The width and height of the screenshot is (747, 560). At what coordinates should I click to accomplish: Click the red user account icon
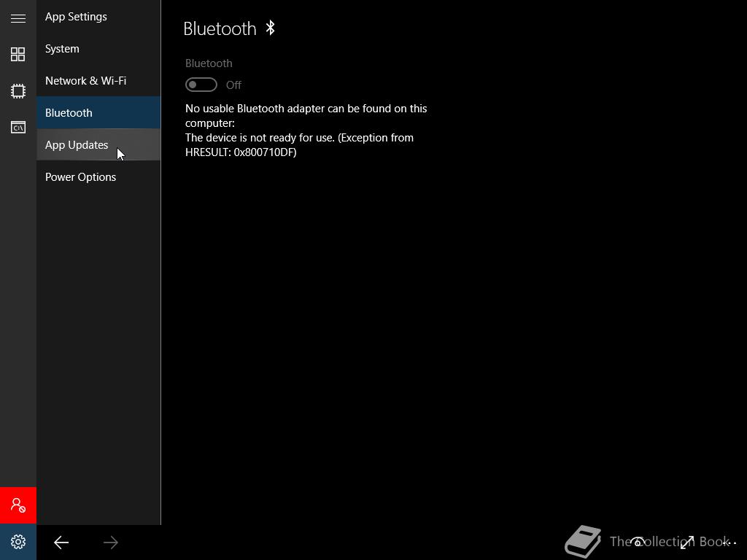coord(18,505)
